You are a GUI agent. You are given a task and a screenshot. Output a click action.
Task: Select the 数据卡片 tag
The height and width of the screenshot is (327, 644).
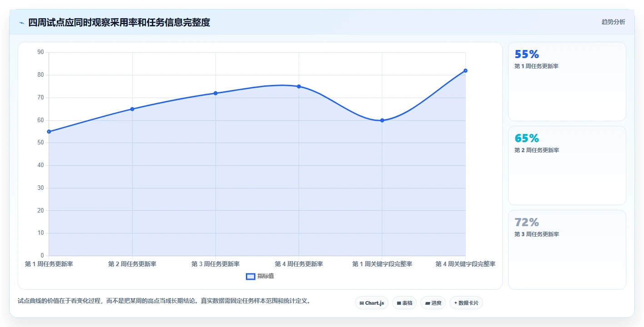click(x=466, y=303)
